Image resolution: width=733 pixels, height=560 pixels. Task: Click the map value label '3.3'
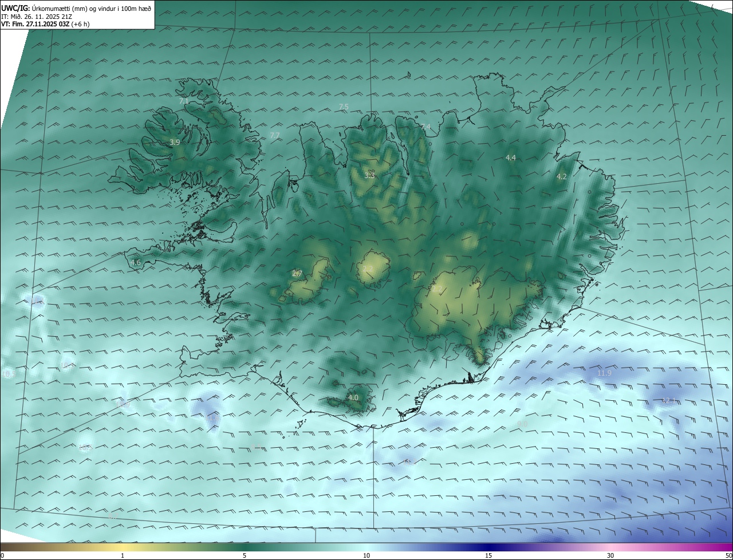point(369,175)
